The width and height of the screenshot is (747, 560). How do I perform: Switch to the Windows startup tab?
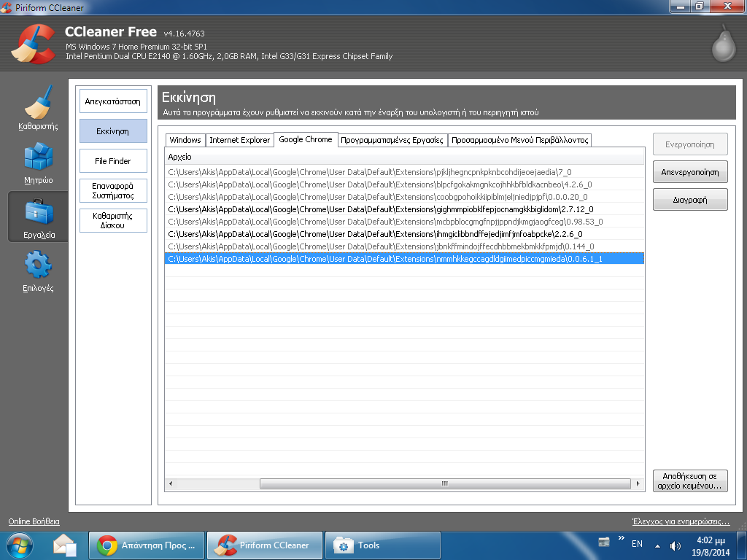point(185,140)
